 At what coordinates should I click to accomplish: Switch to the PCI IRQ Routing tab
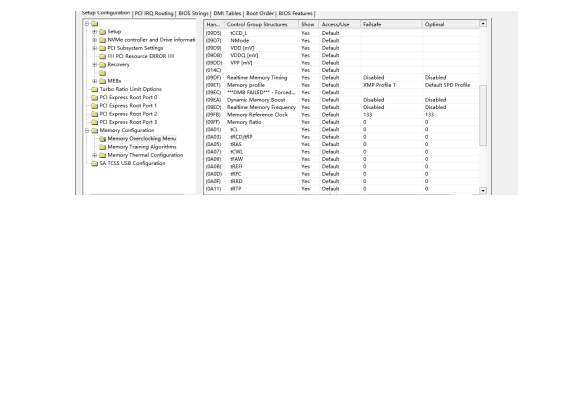tap(154, 14)
